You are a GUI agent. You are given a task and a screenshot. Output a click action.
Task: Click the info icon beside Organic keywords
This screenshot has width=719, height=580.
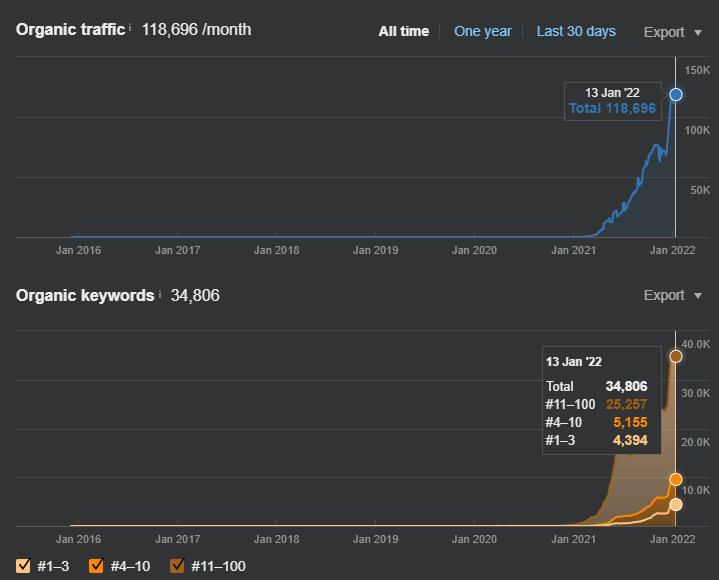click(160, 294)
